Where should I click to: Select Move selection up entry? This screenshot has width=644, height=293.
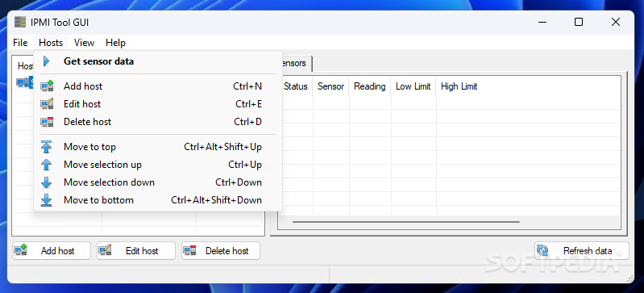point(158,165)
